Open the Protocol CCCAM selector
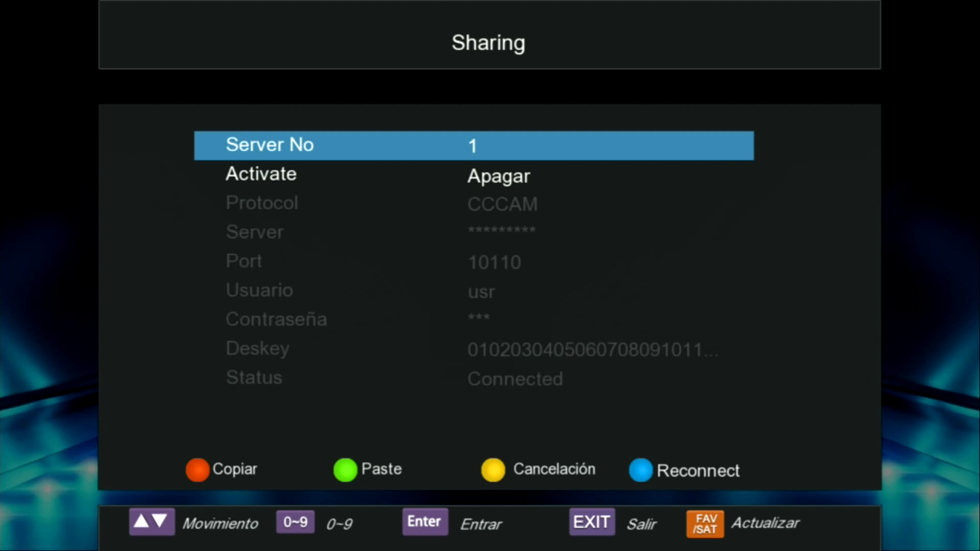Screen dimensions: 980x551 (502, 205)
